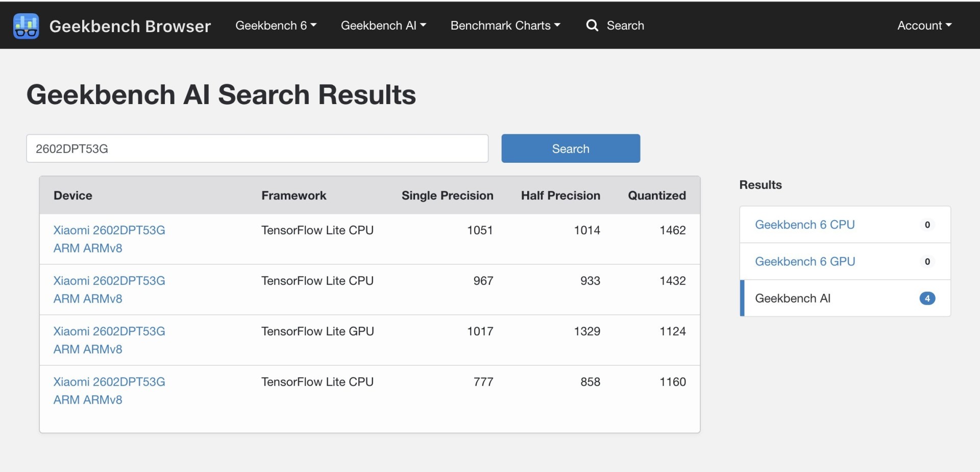Switch to Geekbench 6 CPU results
The image size is (980, 472).
(804, 225)
